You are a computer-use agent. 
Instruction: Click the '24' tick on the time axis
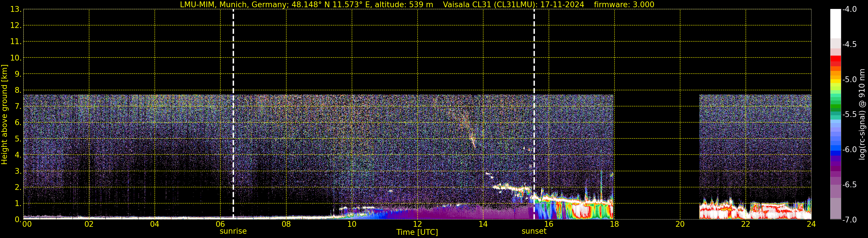[811, 224]
